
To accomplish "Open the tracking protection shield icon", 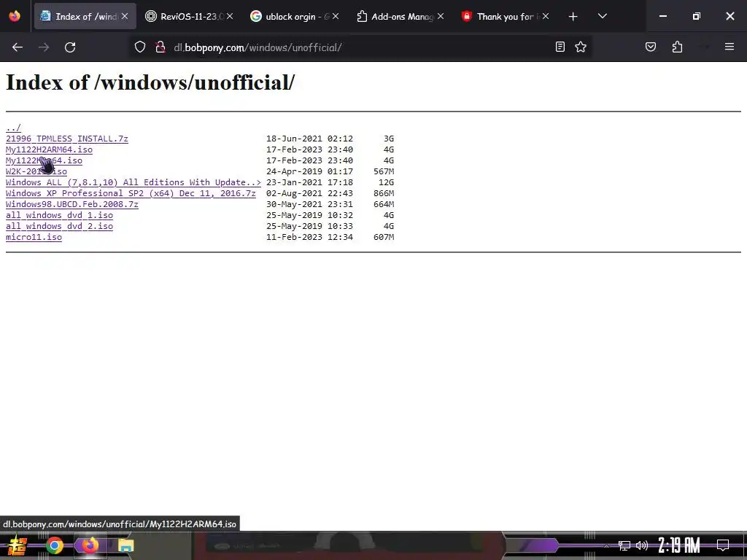I will pos(139,47).
